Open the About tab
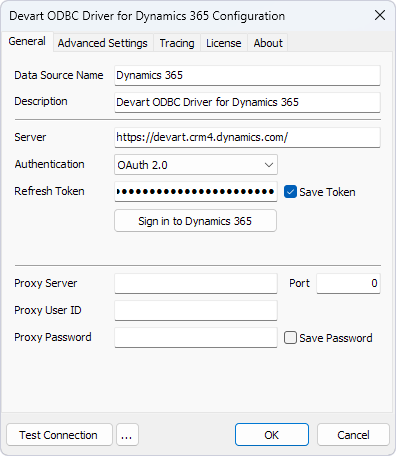396x456 pixels. point(268,43)
